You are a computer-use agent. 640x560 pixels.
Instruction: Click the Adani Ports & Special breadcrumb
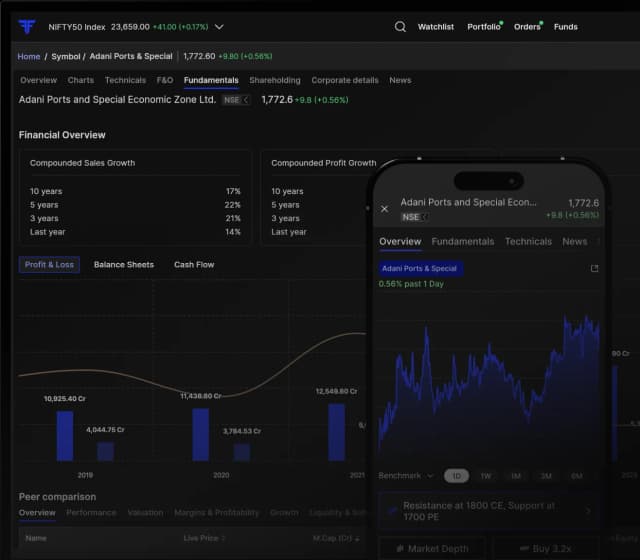pyautogui.click(x=131, y=56)
